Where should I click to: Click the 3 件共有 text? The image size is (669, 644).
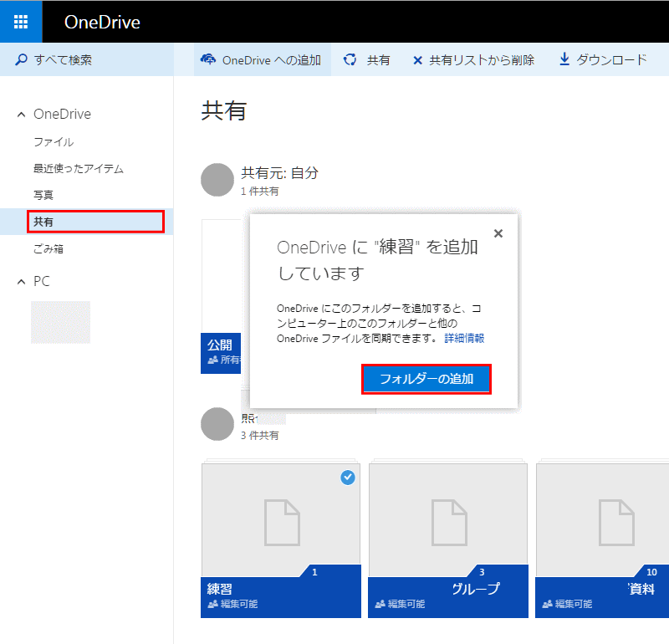[x=259, y=435]
